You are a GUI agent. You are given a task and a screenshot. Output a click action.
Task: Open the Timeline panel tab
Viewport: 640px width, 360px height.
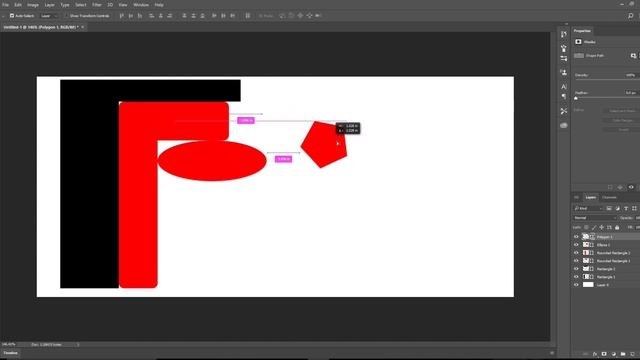pyautogui.click(x=11, y=353)
